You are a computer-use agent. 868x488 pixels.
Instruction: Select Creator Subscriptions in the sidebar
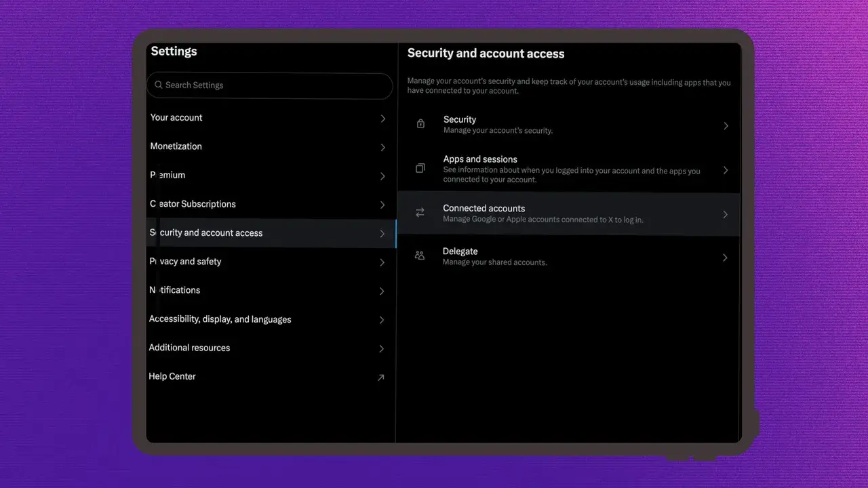click(193, 204)
